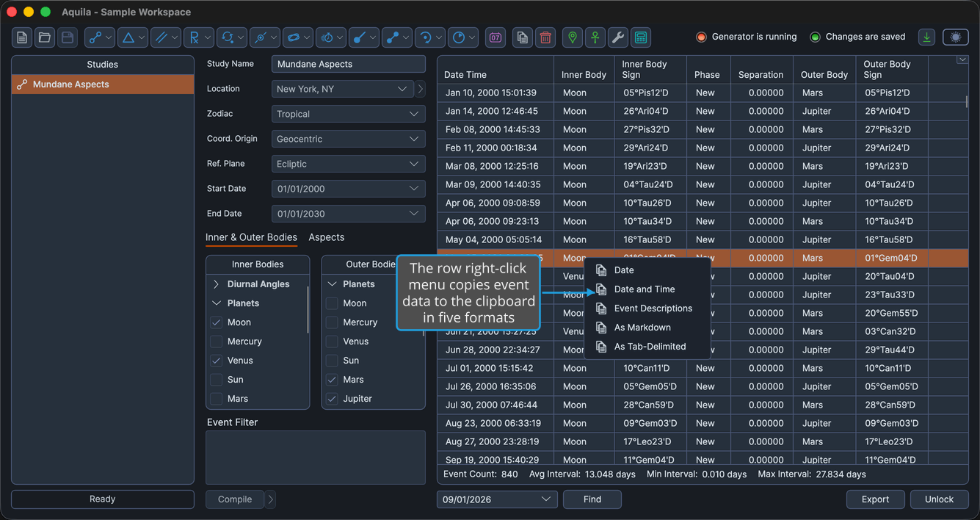Click the teal calculator icon

tap(641, 37)
